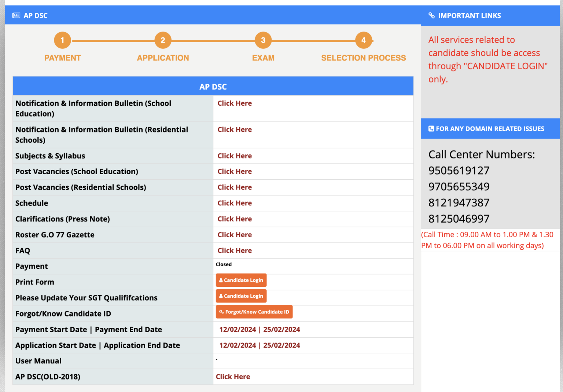This screenshot has height=392, width=563.
Task: Open Notification Bulletin for School Education
Action: (235, 103)
